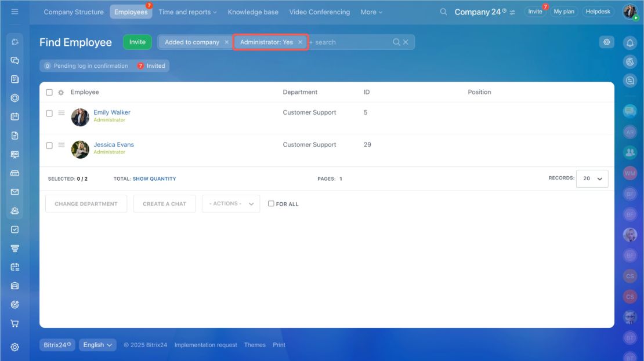Open the shopping cart icon in sidebar
This screenshot has width=644, height=361.
coord(15,323)
